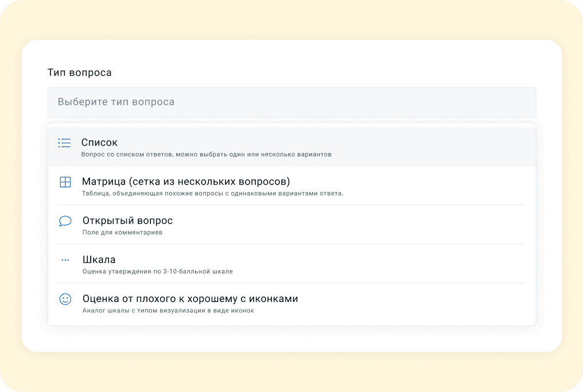Choose "Оценка от плохого к хорошему с иконками"

point(190,299)
